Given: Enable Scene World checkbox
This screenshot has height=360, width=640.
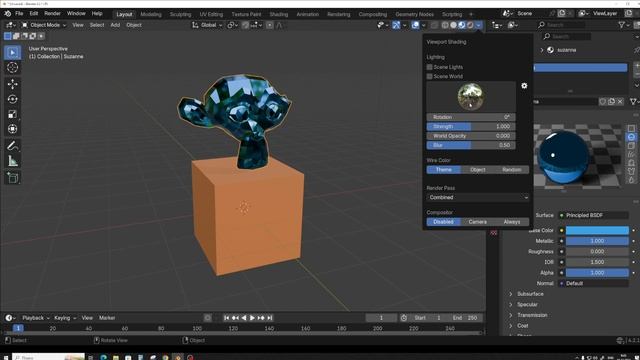Looking at the screenshot, I should (x=429, y=76).
